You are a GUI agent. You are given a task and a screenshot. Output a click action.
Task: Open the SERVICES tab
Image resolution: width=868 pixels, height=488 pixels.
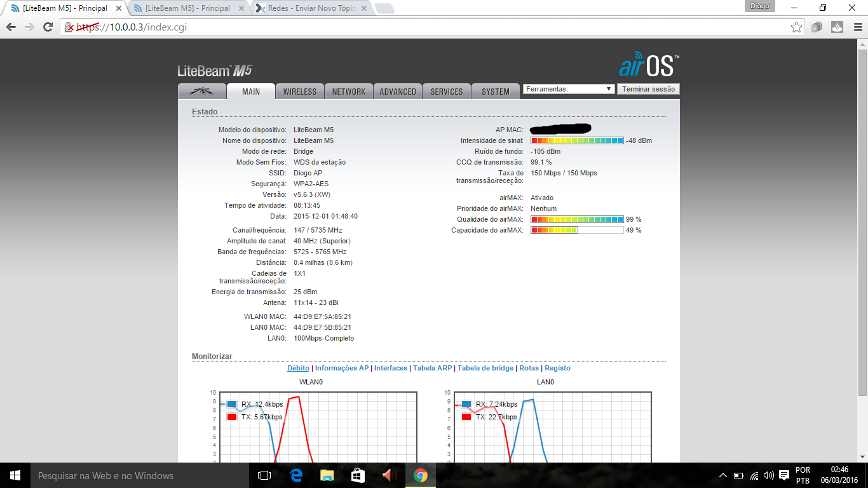(x=447, y=91)
